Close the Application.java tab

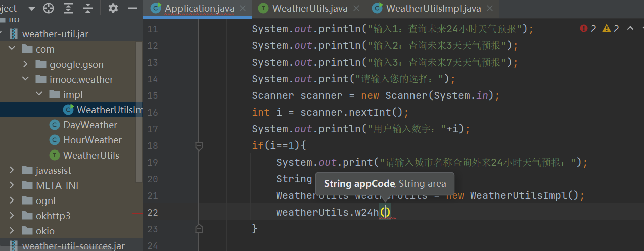pyautogui.click(x=244, y=8)
